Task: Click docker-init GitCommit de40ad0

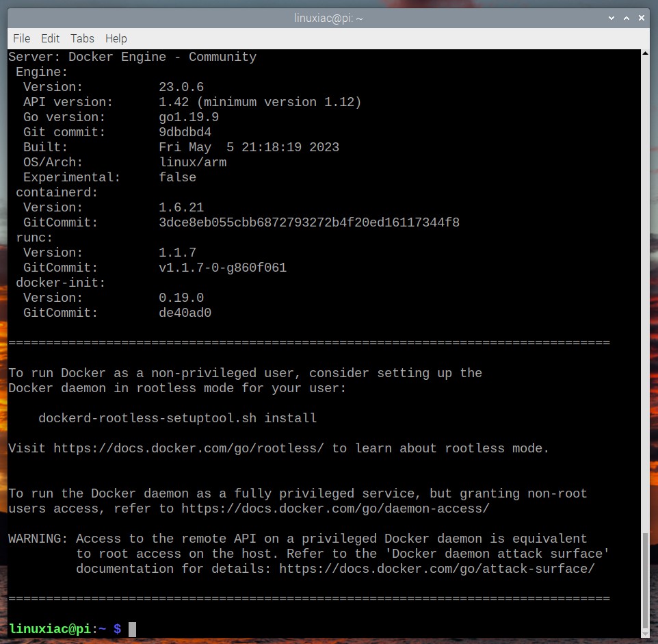Action: click(185, 313)
